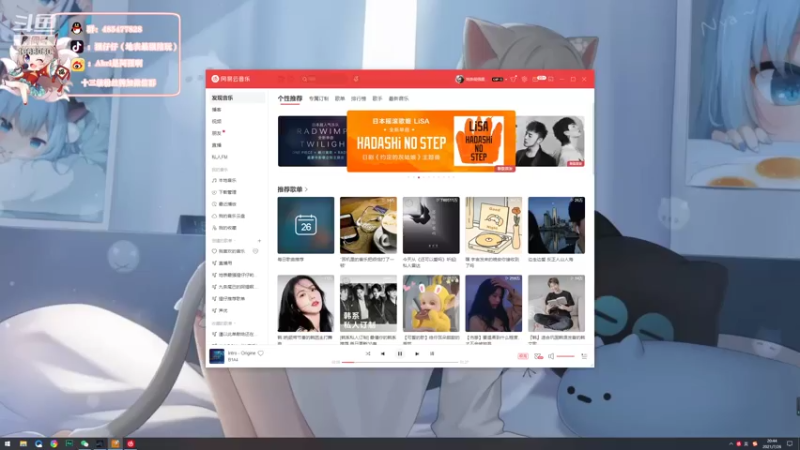
Task: Collapse the 收藏的歌单 section
Action: click(x=222, y=323)
